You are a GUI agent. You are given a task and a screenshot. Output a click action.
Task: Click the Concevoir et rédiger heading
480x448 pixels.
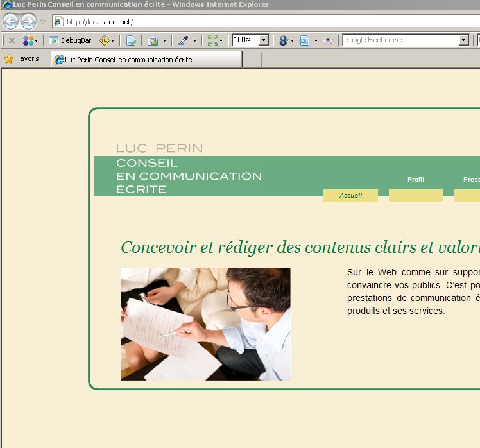pos(300,247)
